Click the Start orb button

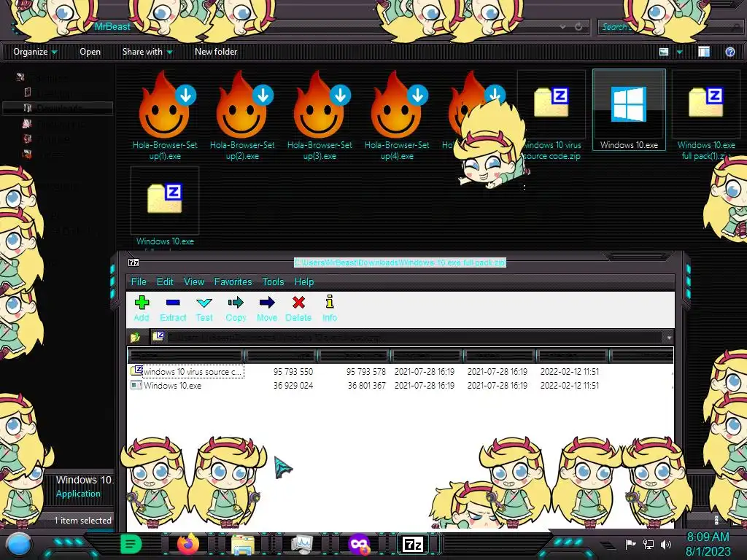18,544
